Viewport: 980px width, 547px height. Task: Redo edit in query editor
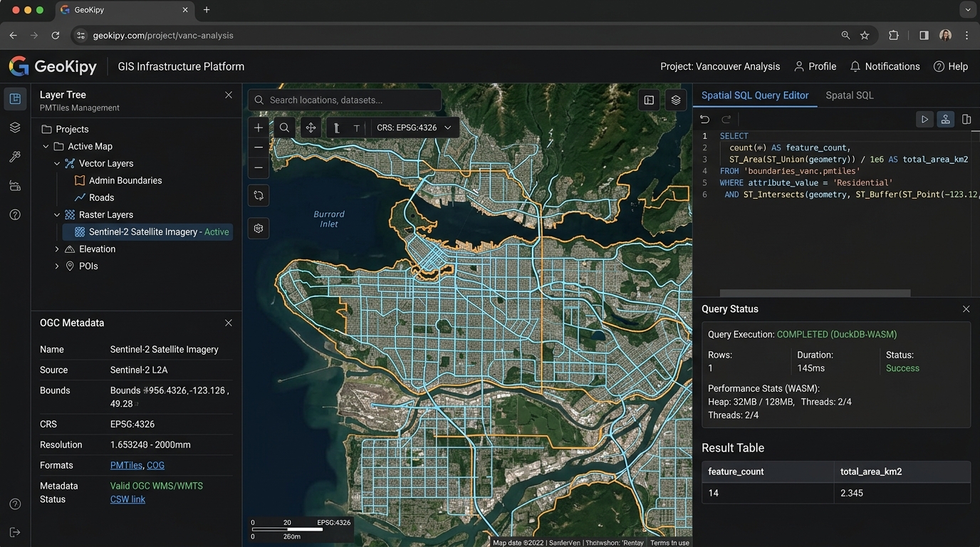pos(726,120)
